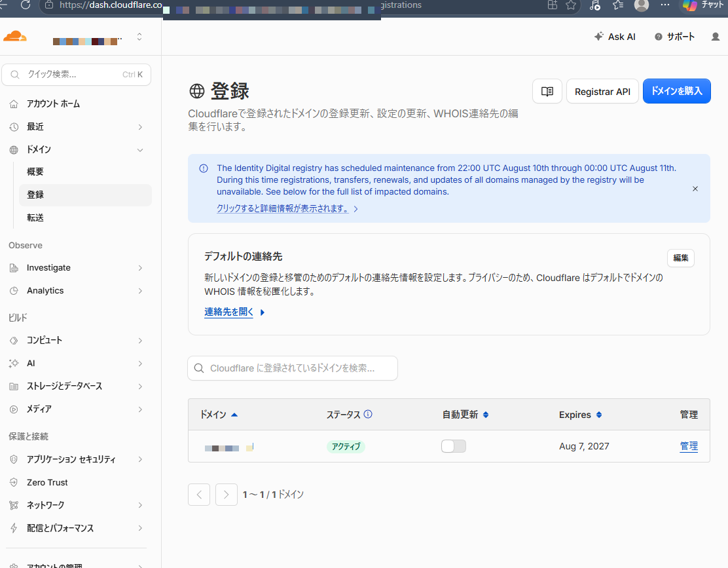This screenshot has width=728, height=568.
Task: Click the security shield icon
Action: pyautogui.click(x=14, y=459)
